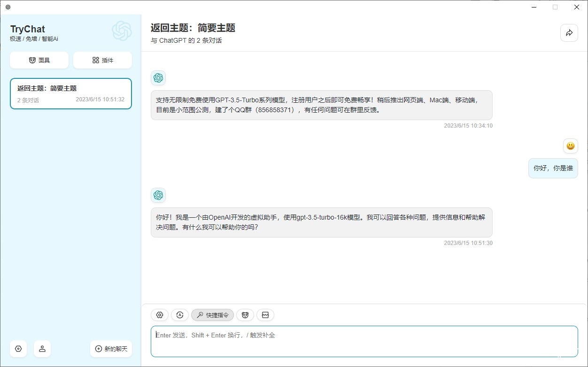Click the assistant reply mentioning gpt-3.5-turbo-16k
The width and height of the screenshot is (588, 367).
tap(322, 222)
